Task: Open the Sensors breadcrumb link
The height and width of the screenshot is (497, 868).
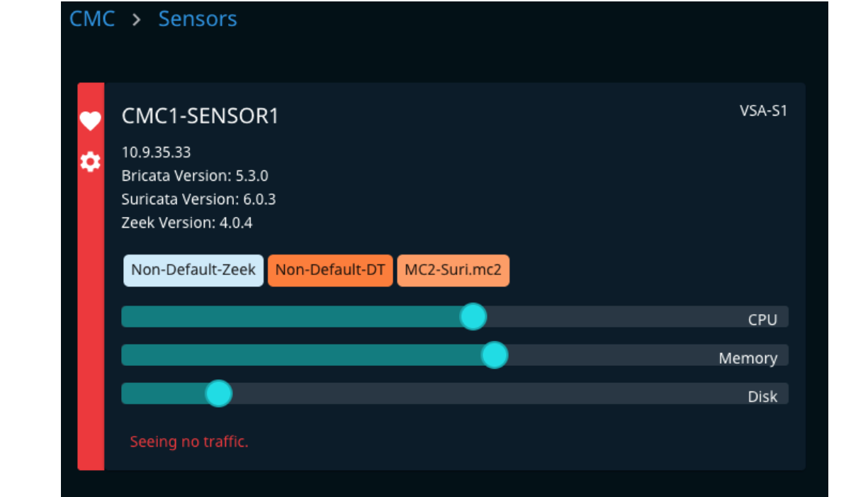Action: [x=198, y=19]
